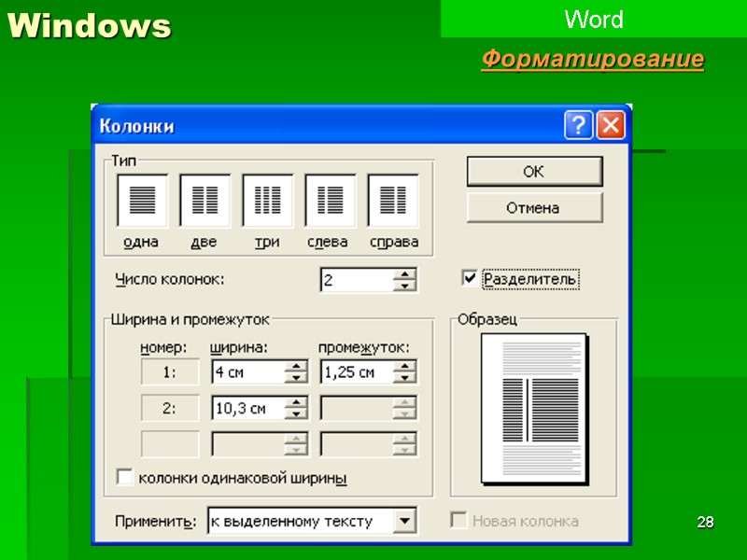Click the disabled 'Новая колонка' checkbox
This screenshot has height=560, width=747.
click(x=458, y=520)
